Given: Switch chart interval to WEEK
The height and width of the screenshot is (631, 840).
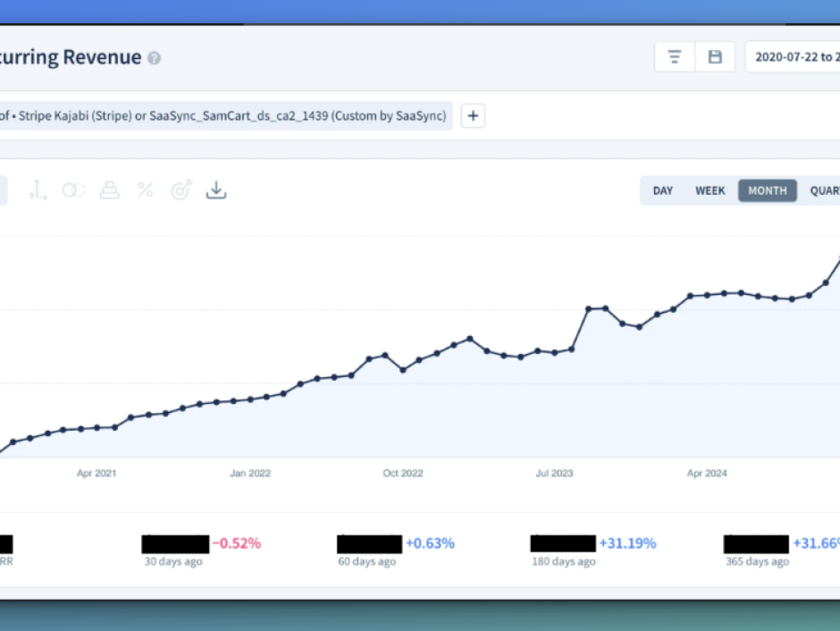Looking at the screenshot, I should (710, 190).
